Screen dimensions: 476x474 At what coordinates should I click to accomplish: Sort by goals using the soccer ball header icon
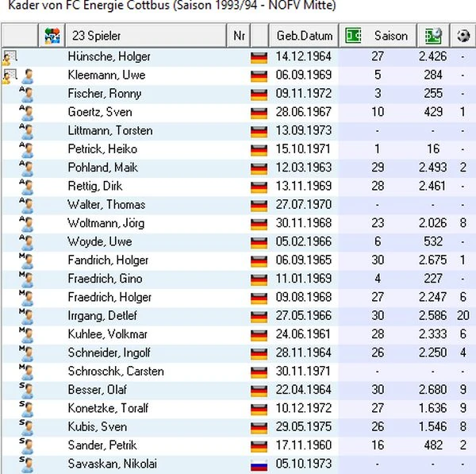click(463, 36)
